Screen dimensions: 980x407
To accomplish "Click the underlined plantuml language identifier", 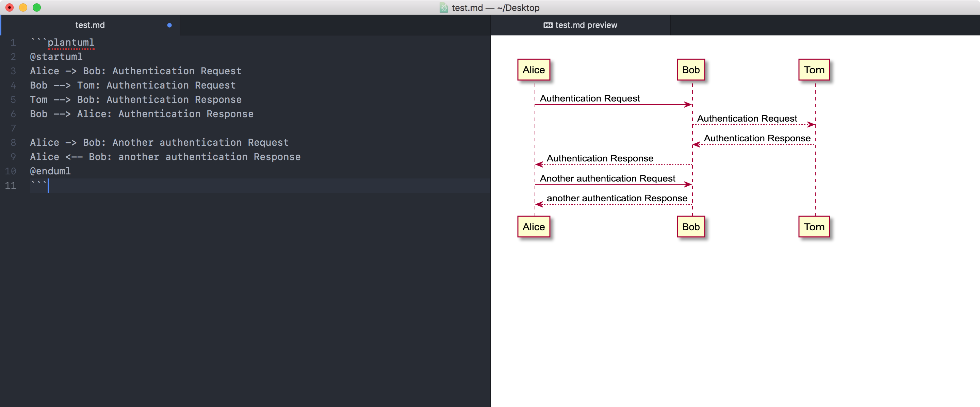I will click(71, 43).
